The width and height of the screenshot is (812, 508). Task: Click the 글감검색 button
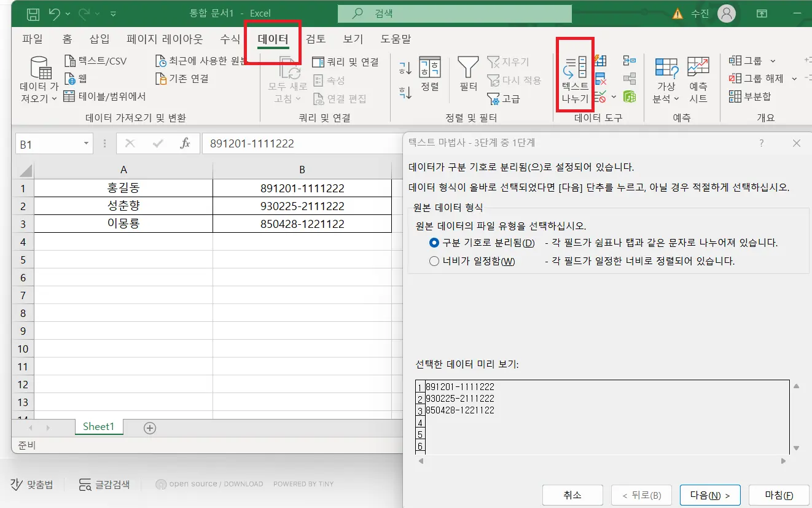104,484
